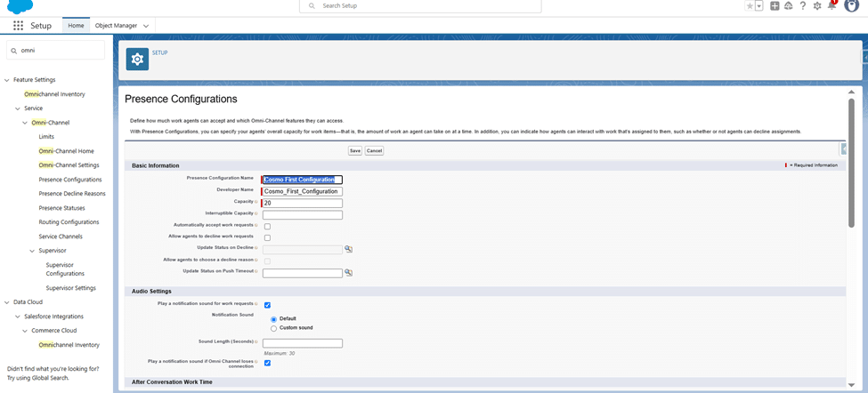The height and width of the screenshot is (393, 868).
Task: Open lookup for Update Status on Decline
Action: pos(349,249)
